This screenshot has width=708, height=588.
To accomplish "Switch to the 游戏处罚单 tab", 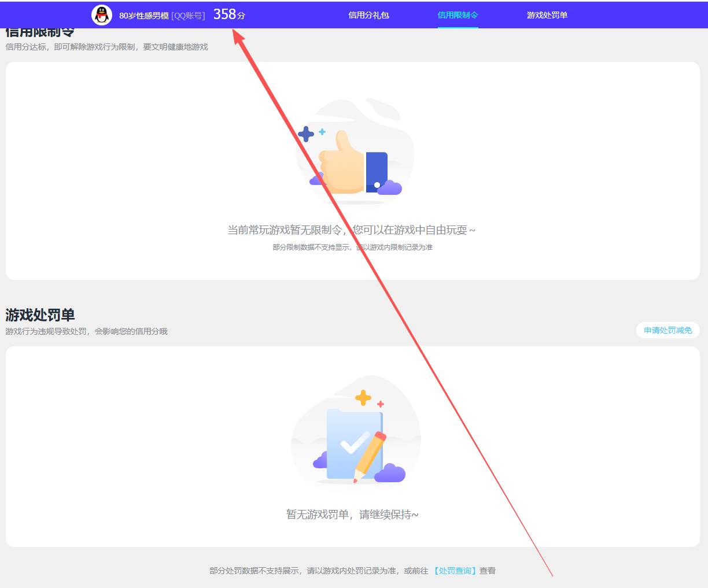I will pyautogui.click(x=547, y=15).
